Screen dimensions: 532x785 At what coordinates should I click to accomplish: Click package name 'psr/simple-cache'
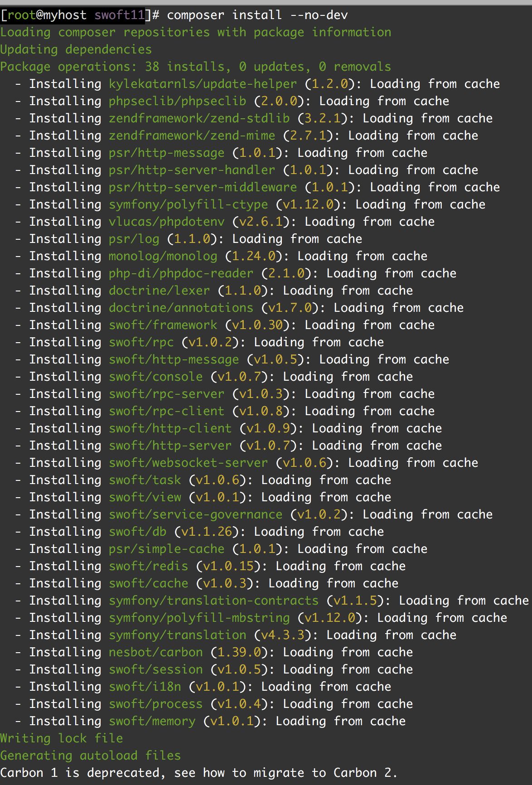tap(167, 549)
